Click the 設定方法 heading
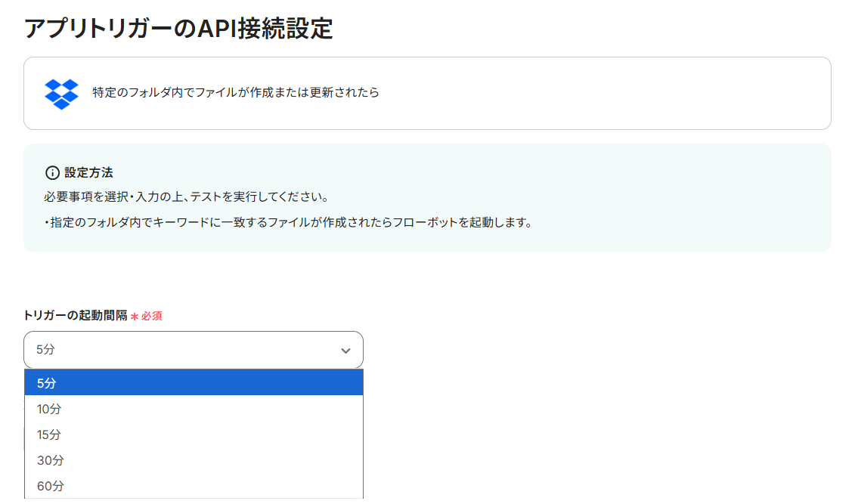Screen dimensions: 855x504 [88, 173]
